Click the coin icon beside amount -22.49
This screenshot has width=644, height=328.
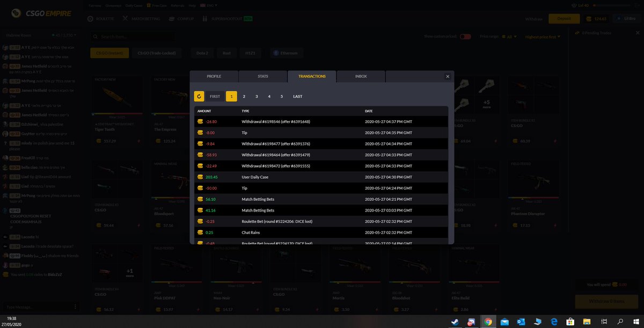point(200,166)
